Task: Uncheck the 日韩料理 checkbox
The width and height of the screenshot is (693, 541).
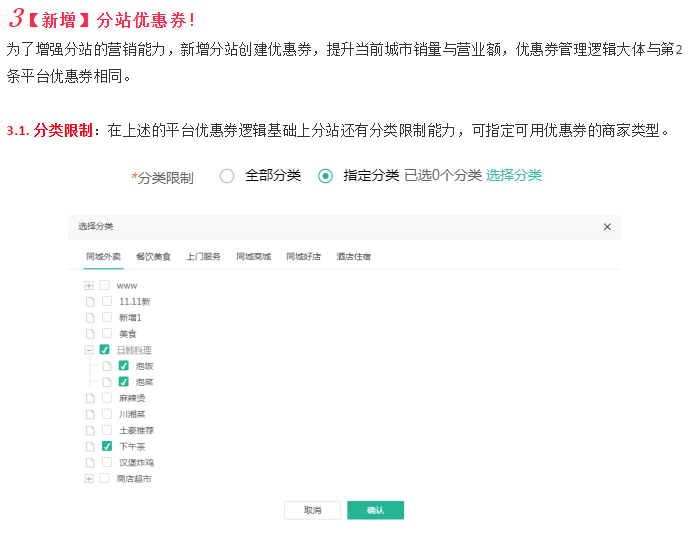Action: point(105,350)
